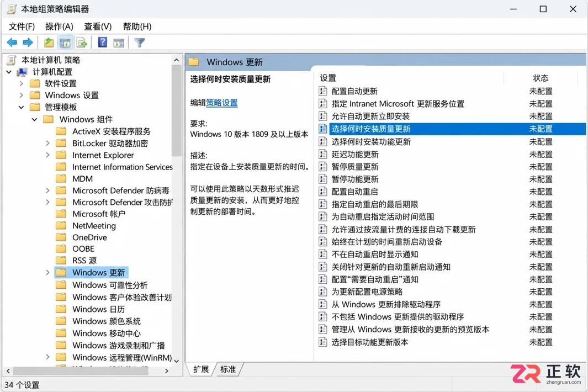Expand the BitLocker 驱动器加密 node

click(47, 143)
